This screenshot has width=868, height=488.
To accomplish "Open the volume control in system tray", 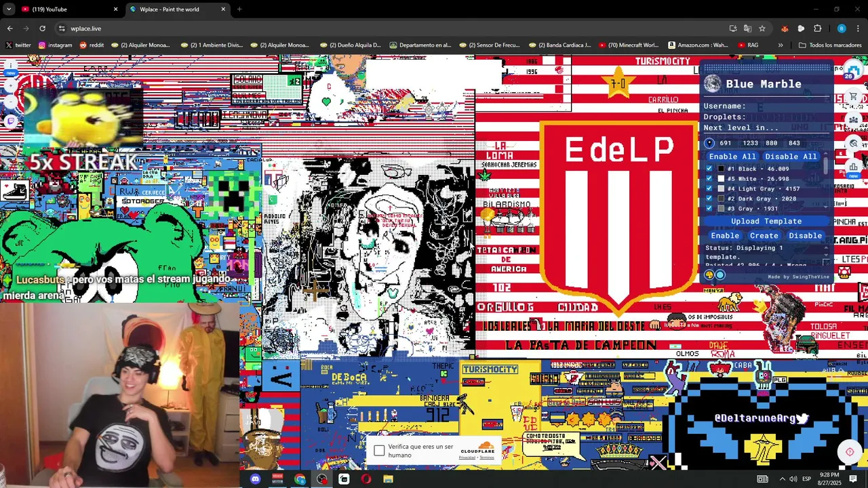I will click(793, 479).
